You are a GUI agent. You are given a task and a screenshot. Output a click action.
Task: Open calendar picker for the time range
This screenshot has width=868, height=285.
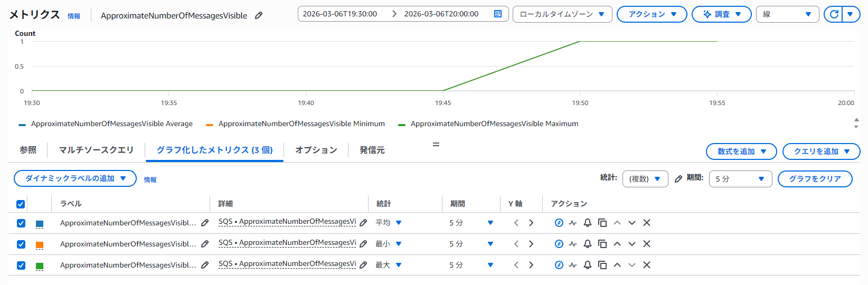497,14
